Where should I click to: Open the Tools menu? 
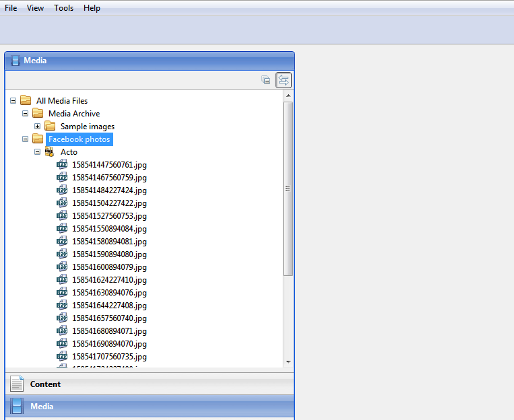pos(64,8)
